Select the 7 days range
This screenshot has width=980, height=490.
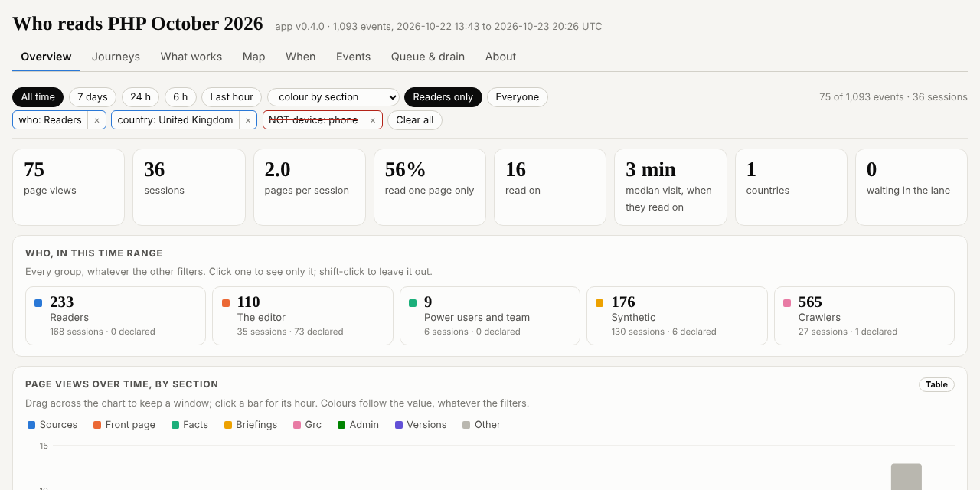tap(93, 97)
